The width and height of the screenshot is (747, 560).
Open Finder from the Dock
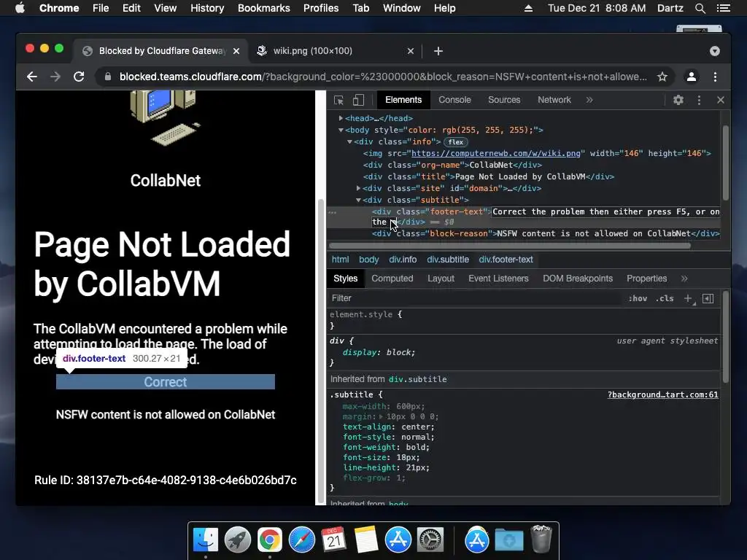[x=206, y=540]
